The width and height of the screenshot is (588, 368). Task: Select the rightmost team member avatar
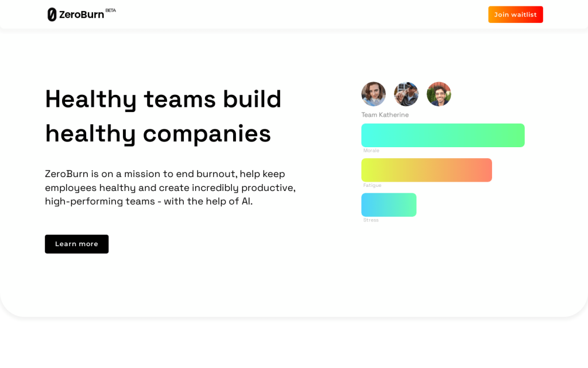[439, 94]
